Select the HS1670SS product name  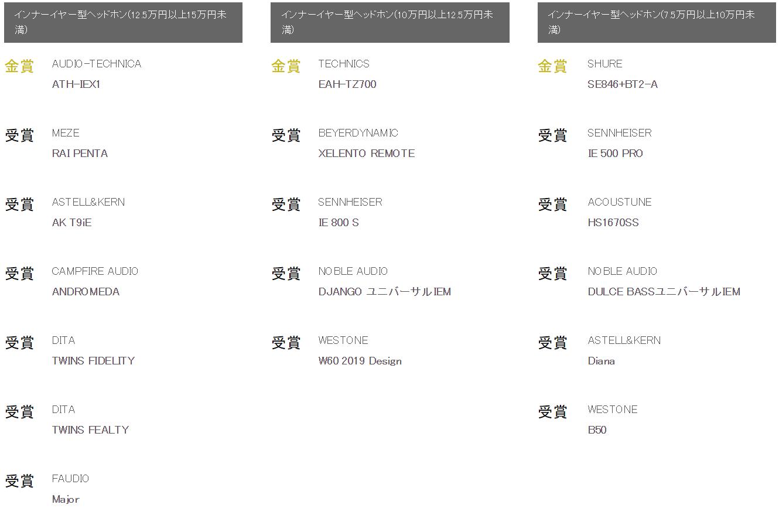click(613, 223)
